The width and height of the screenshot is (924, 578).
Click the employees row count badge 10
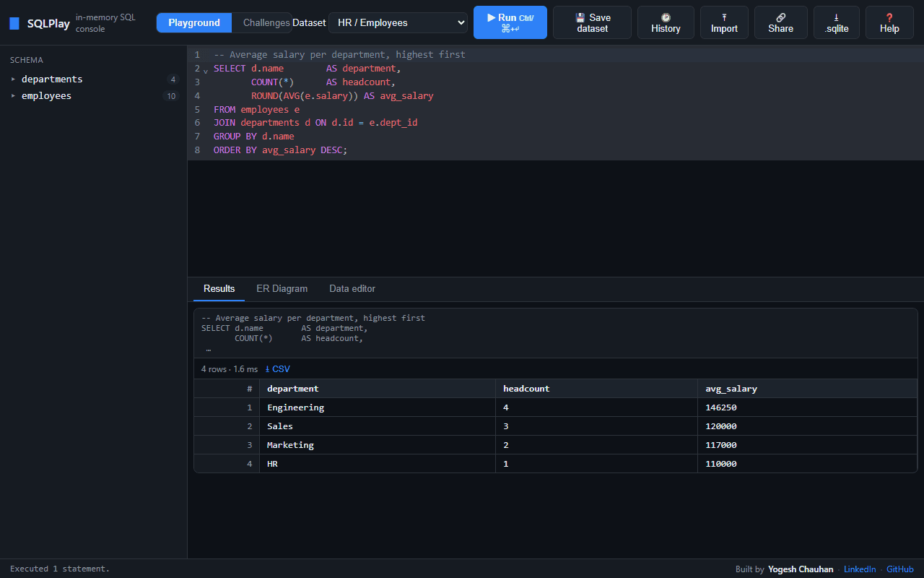coord(171,96)
